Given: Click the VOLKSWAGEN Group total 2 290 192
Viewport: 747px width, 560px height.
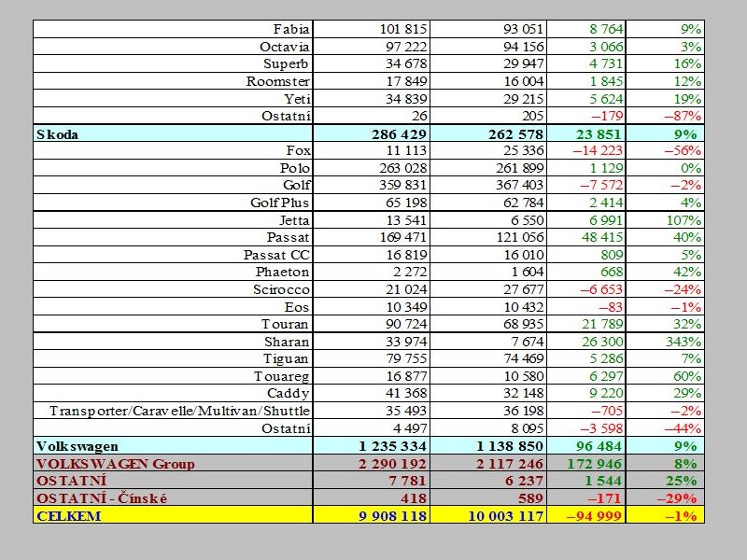Looking at the screenshot, I should coord(392,464).
